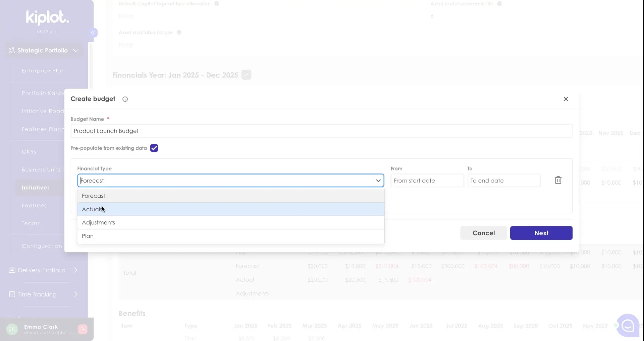Click the Next button

[541, 233]
